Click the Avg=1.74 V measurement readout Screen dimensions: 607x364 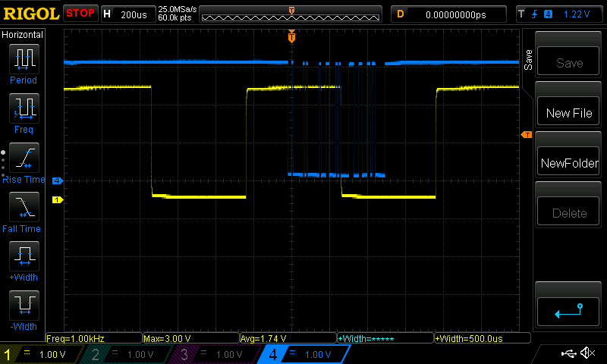288,338
